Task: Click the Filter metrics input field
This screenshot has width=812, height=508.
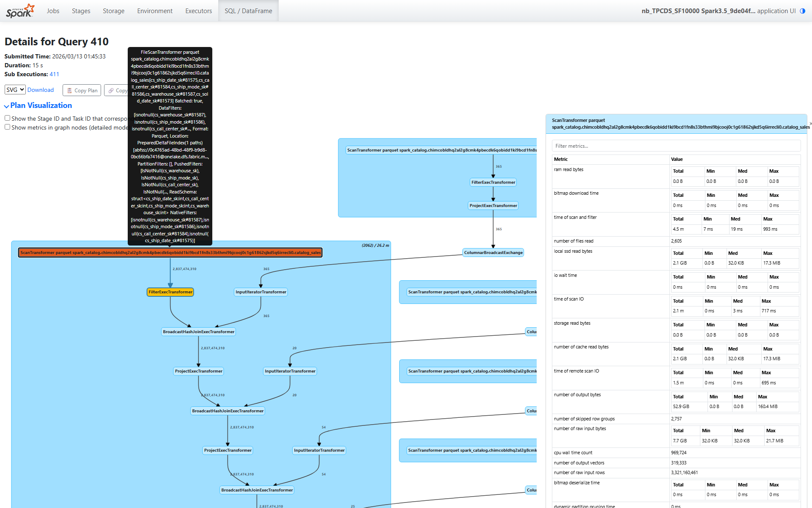Action: (x=676, y=146)
